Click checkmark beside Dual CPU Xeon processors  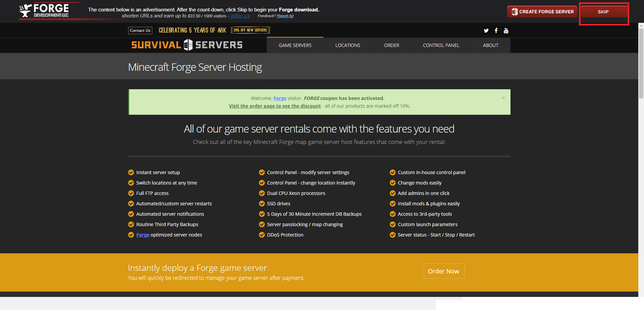tap(262, 193)
